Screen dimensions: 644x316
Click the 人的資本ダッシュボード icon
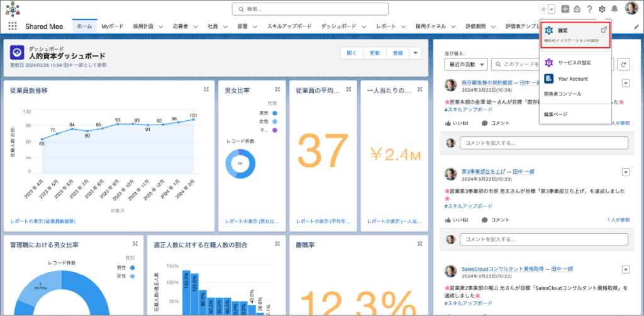pos(17,53)
